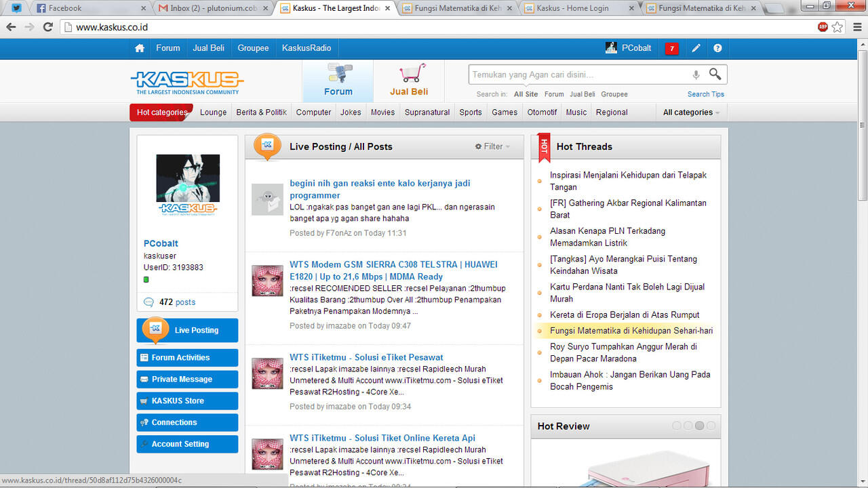Click the browser forward arrow
This screenshot has height=488, width=868.
[29, 27]
